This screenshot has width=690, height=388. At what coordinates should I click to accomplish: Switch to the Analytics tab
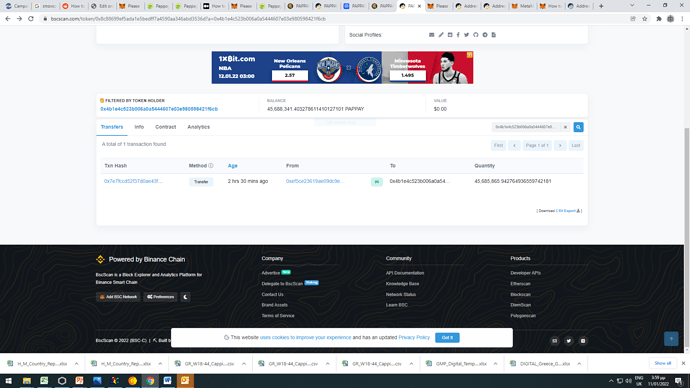click(198, 127)
